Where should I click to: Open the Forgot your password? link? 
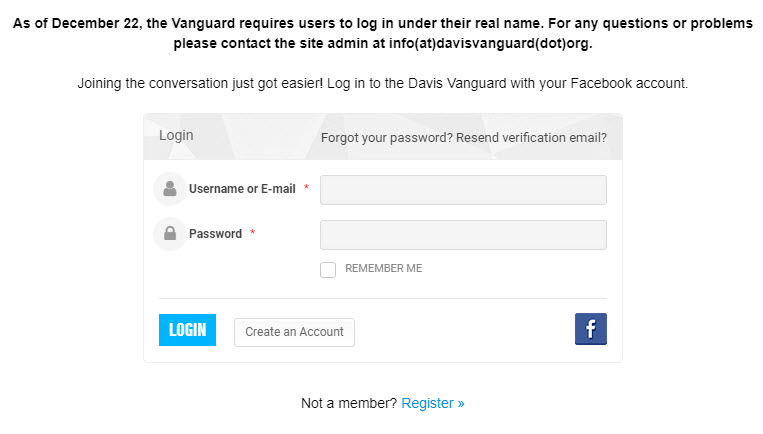coord(386,137)
